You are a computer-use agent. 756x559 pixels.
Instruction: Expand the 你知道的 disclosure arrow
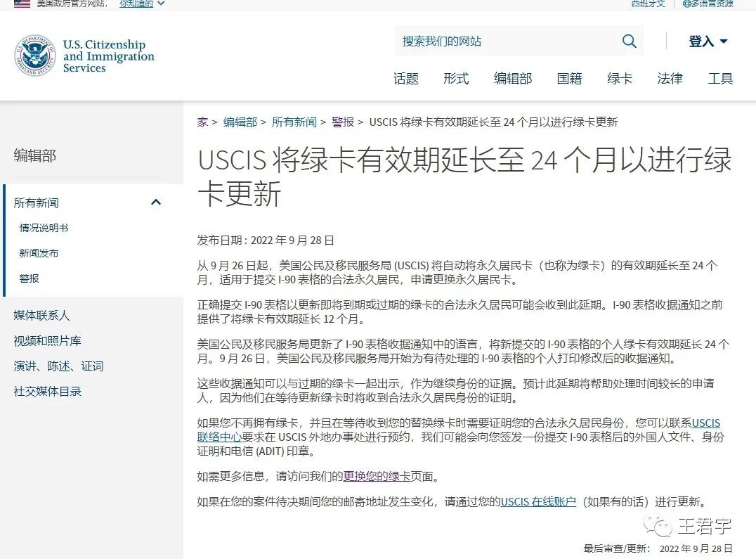tap(161, 4)
